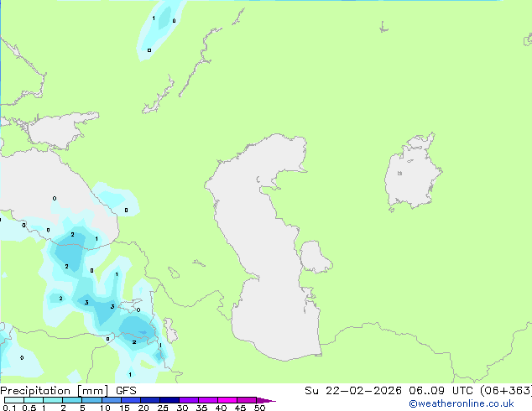The width and height of the screenshot is (532, 411).
Task: Pick the legend swatch between 1 and 2
Action: coord(53,400)
